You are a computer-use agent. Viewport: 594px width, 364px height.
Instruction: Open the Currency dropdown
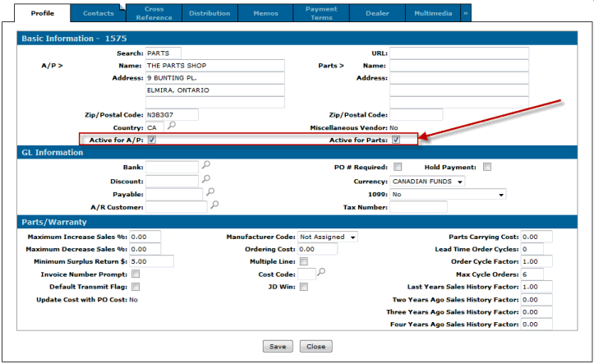(427, 181)
